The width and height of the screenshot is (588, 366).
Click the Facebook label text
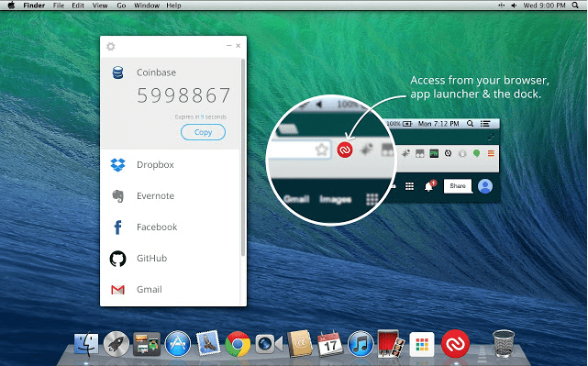(157, 227)
